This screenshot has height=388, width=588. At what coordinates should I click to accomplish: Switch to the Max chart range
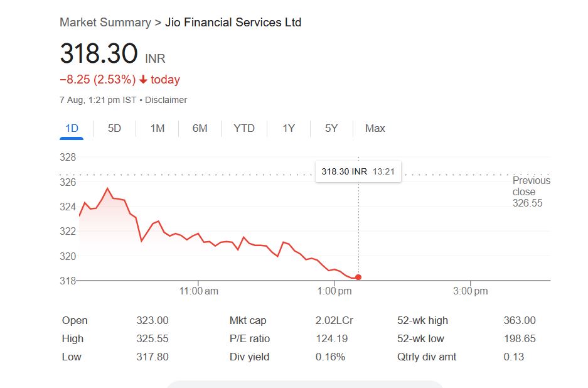point(375,129)
